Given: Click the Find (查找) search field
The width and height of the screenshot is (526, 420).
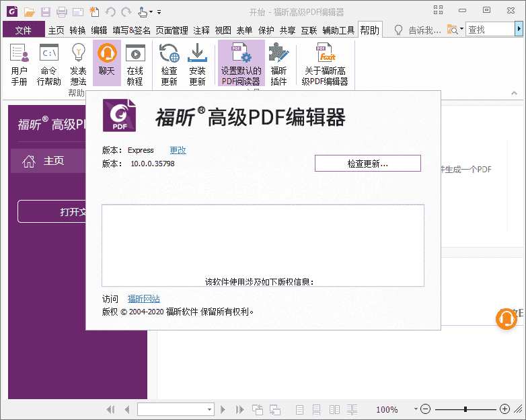Looking at the screenshot, I should pyautogui.click(x=490, y=30).
